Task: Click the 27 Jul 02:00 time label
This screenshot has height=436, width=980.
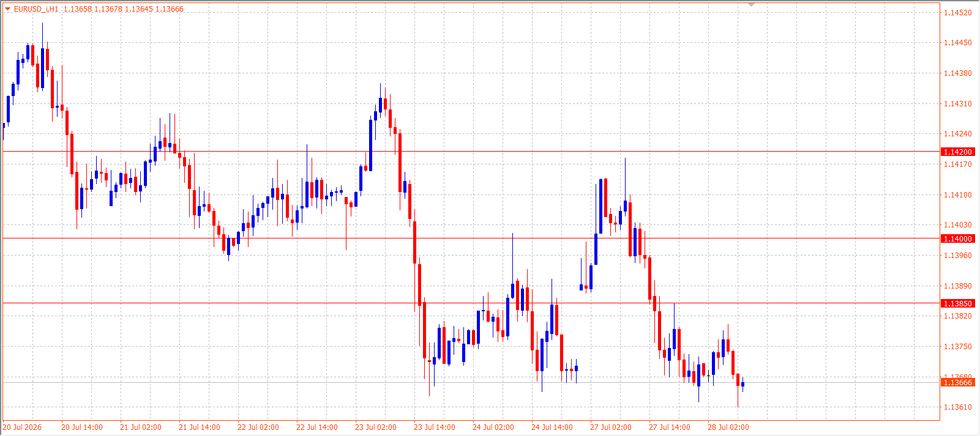Action: pyautogui.click(x=611, y=427)
